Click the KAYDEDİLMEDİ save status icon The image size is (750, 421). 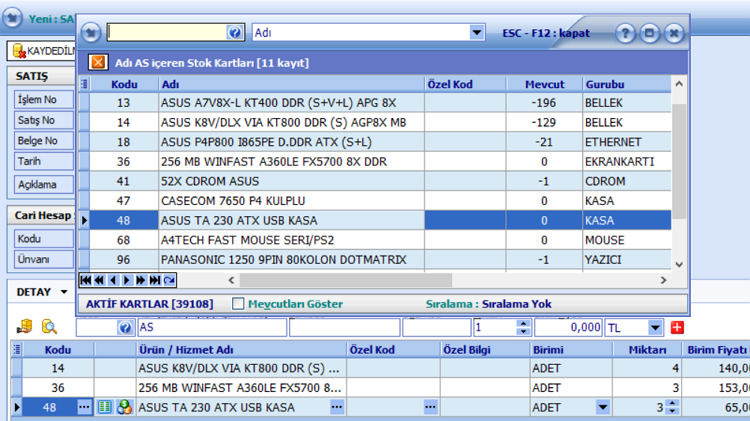pyautogui.click(x=19, y=51)
